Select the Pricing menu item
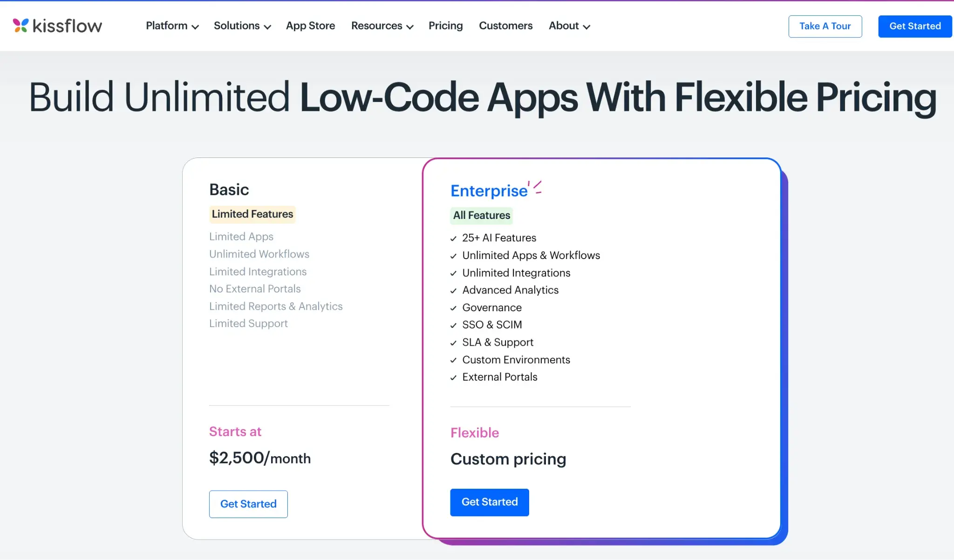This screenshot has height=560, width=954. pyautogui.click(x=445, y=26)
